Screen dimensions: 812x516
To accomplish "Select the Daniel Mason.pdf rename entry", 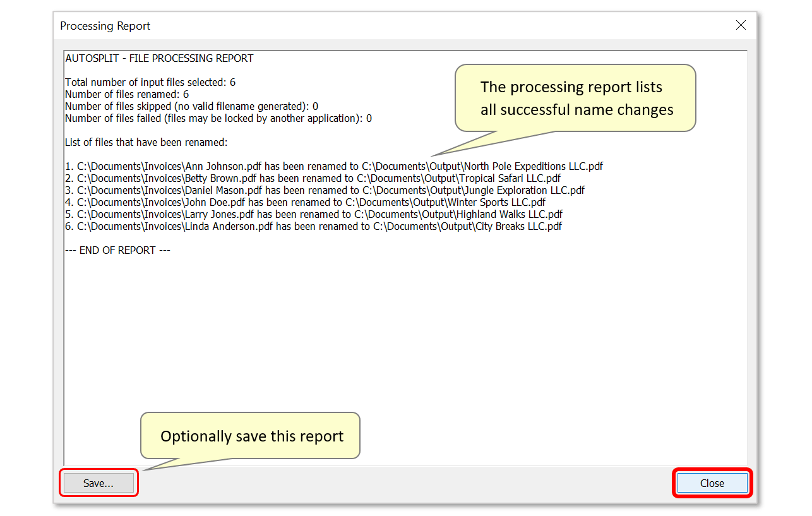I will [x=324, y=190].
